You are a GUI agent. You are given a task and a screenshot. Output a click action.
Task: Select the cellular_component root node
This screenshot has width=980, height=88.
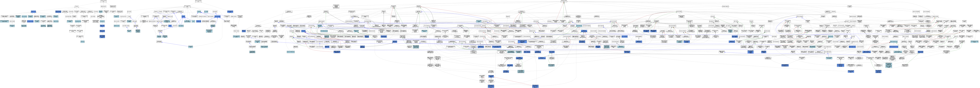point(198,1)
